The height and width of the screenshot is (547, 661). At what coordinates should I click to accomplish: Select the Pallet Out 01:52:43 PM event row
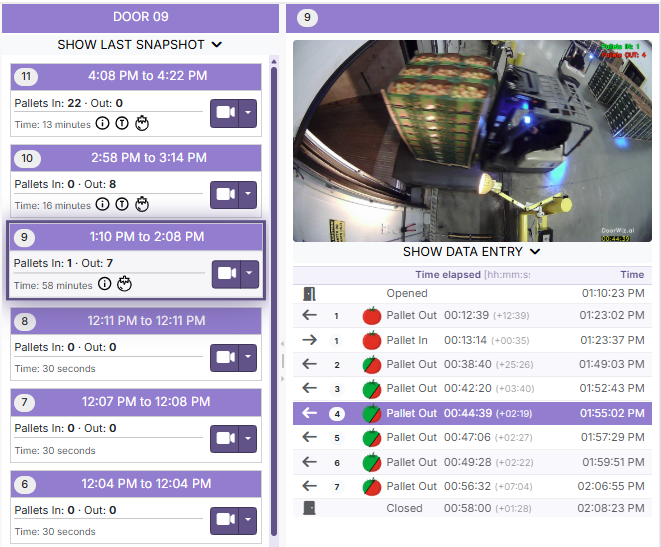pos(473,389)
